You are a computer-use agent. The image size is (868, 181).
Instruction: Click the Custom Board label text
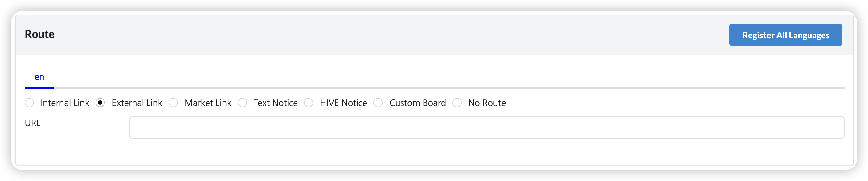tap(417, 103)
